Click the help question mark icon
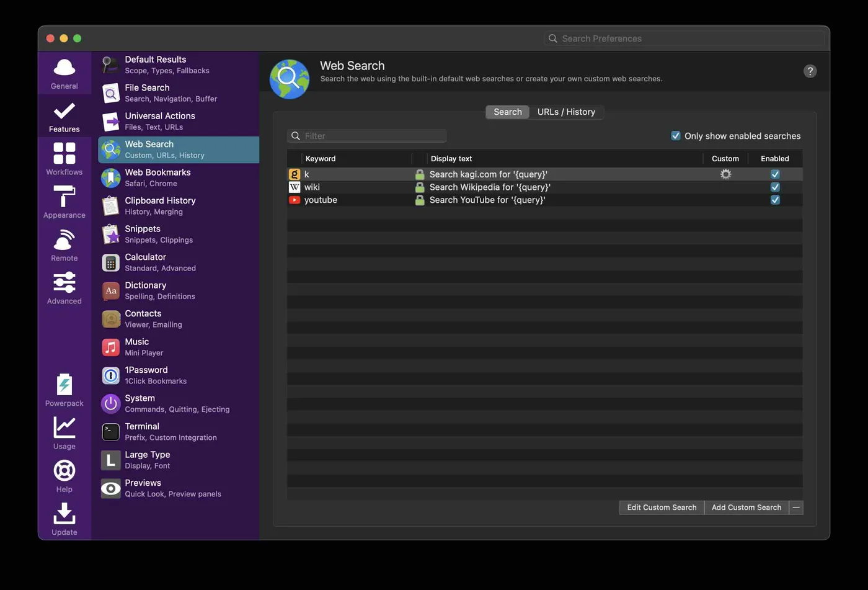This screenshot has height=590, width=868. pos(810,71)
